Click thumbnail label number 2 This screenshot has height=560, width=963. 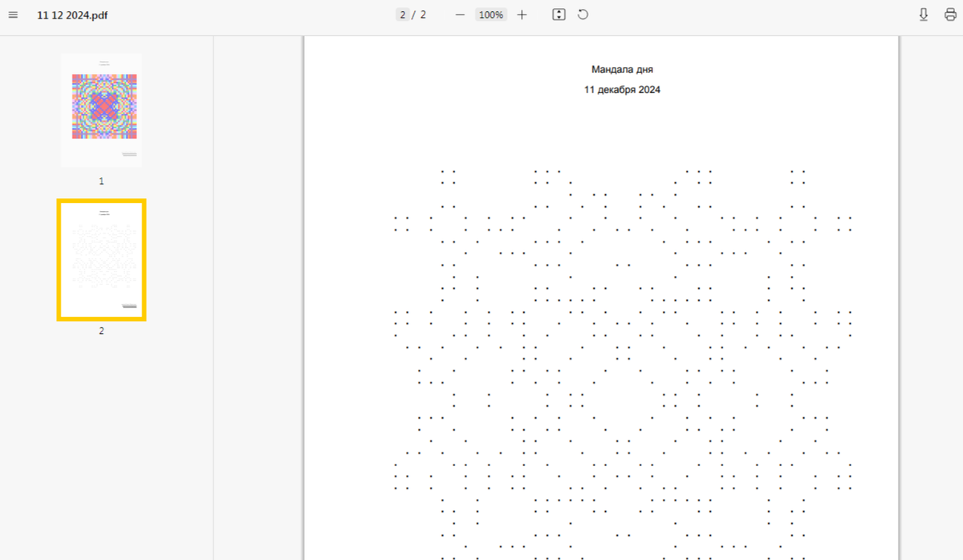pyautogui.click(x=101, y=331)
